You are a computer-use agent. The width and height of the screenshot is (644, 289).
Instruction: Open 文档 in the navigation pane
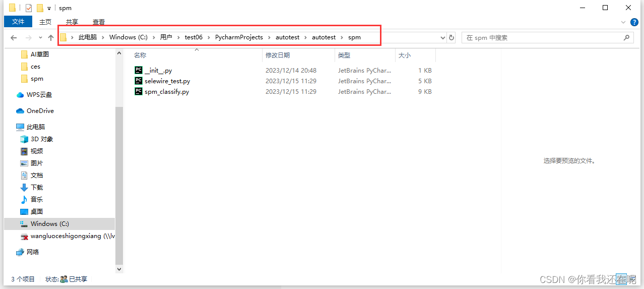tap(37, 176)
